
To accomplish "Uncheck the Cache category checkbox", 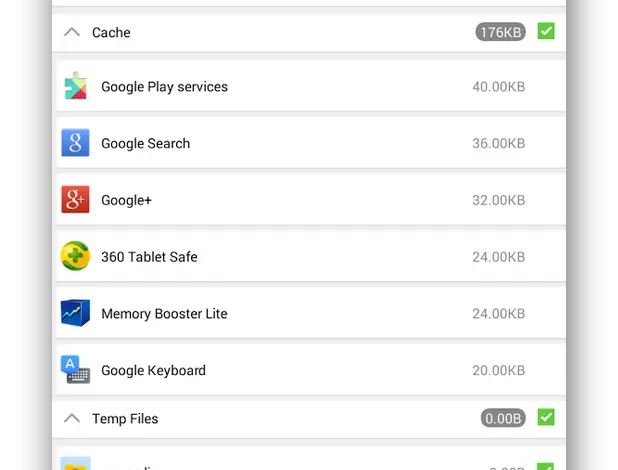I will click(x=546, y=32).
